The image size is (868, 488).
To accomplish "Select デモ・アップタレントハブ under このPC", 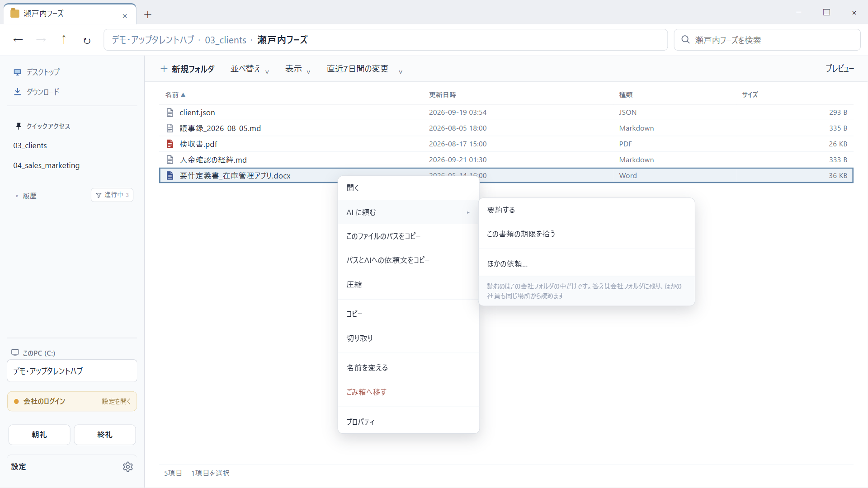I will point(72,371).
